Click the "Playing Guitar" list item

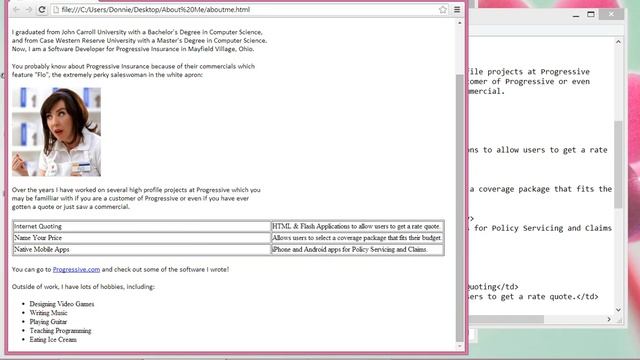coord(48,322)
